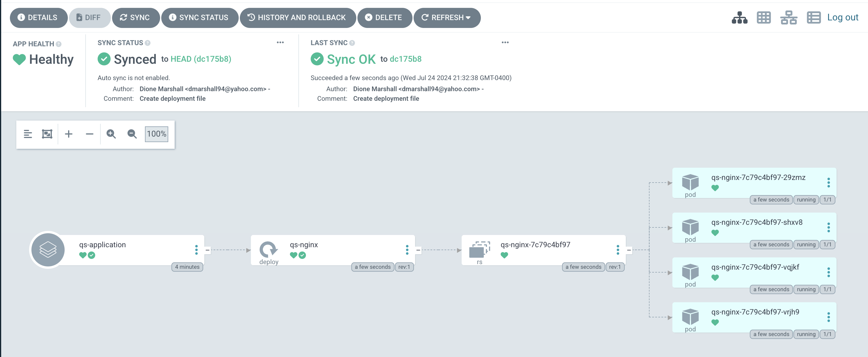
Task: Collapse children of qs-application node
Action: pyautogui.click(x=208, y=250)
